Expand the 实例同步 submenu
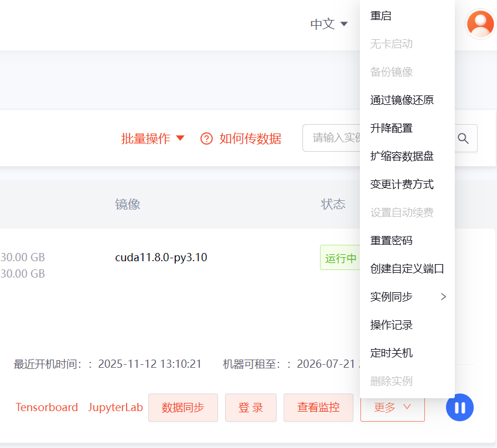This screenshot has height=448, width=497. tap(392, 296)
